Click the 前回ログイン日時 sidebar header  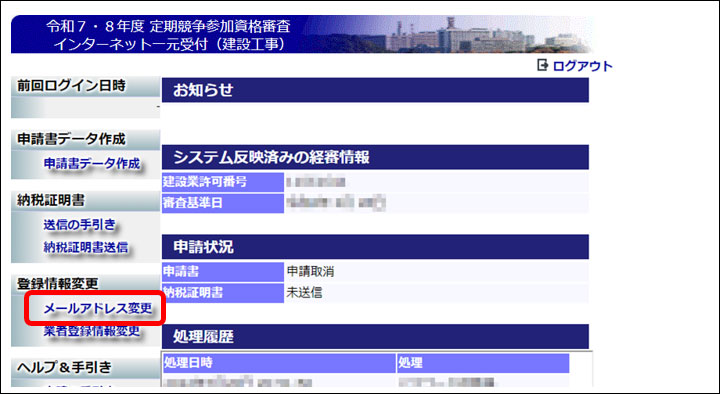pos(85,86)
